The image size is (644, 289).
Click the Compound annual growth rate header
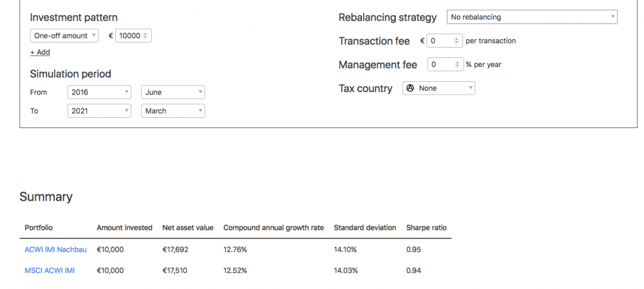coord(273,227)
